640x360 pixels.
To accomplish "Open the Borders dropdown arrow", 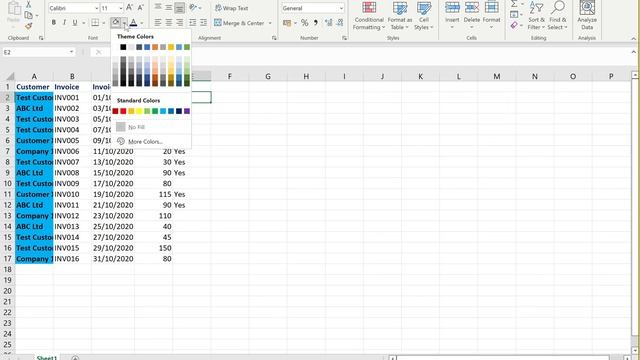I will tap(104, 23).
